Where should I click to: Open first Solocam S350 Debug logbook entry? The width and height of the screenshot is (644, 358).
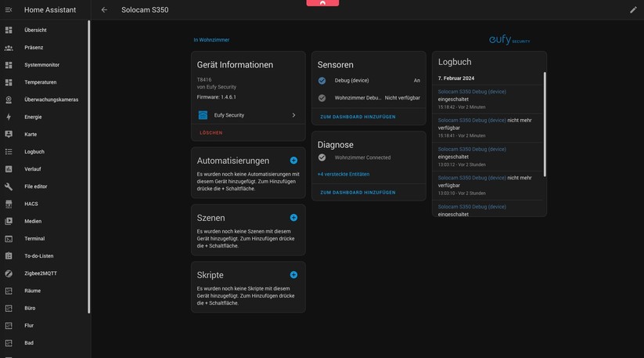coord(472,92)
